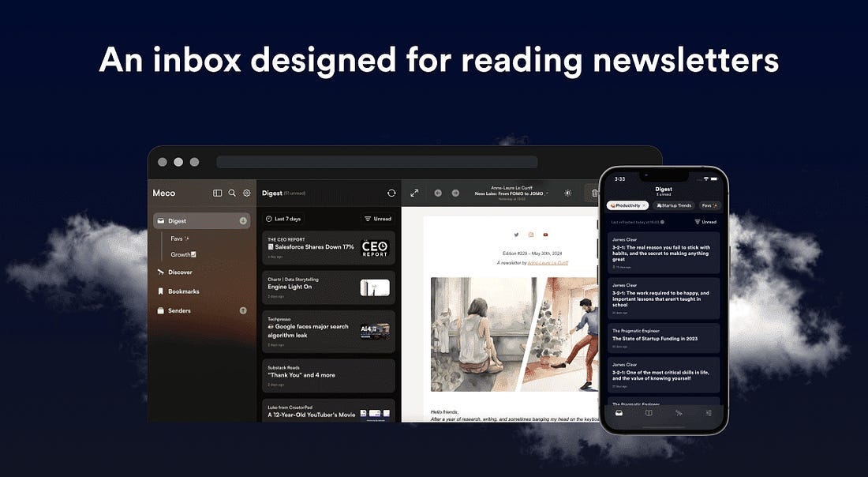Click the Techpresso AI4 thumbnail
868x477 pixels.
(x=375, y=332)
